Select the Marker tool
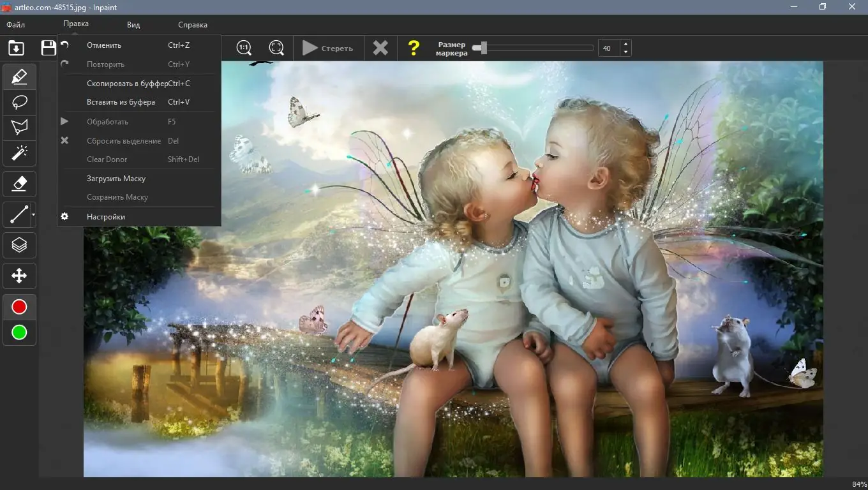Screen dimensions: 868x490 point(19,76)
